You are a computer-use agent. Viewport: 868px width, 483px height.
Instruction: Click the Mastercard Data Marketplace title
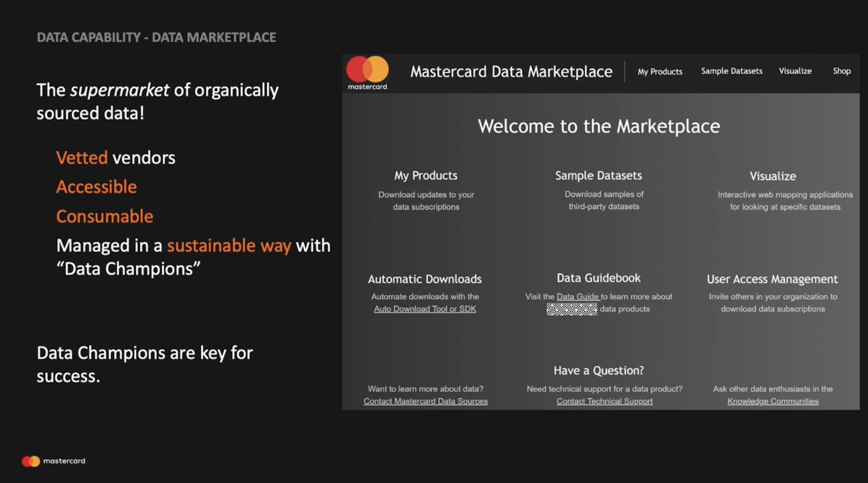pyautogui.click(x=511, y=72)
